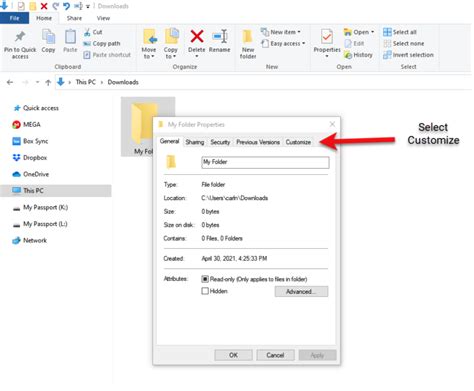The image size is (474, 391).
Task: Open the Sharing tab in Properties
Action: (195, 142)
